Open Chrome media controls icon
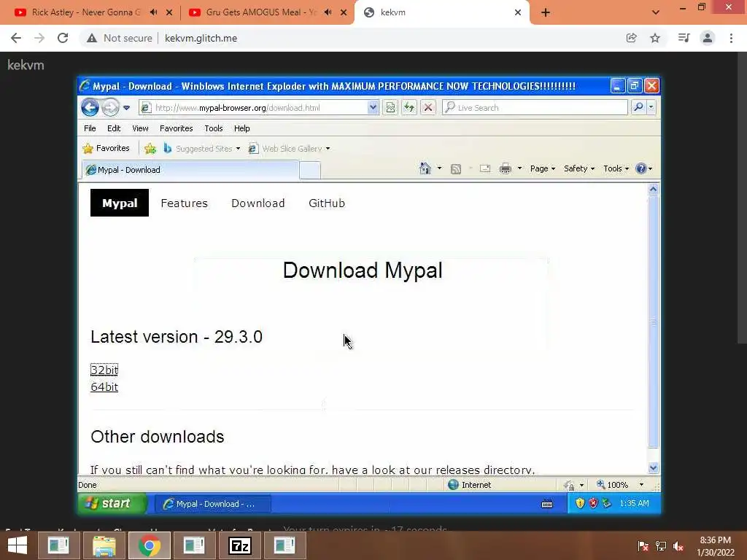The width and height of the screenshot is (747, 560). tap(684, 38)
